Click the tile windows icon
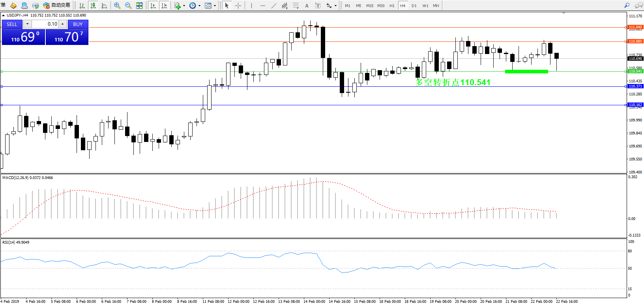Image resolution: width=644 pixels, height=304 pixels. tap(139, 6)
